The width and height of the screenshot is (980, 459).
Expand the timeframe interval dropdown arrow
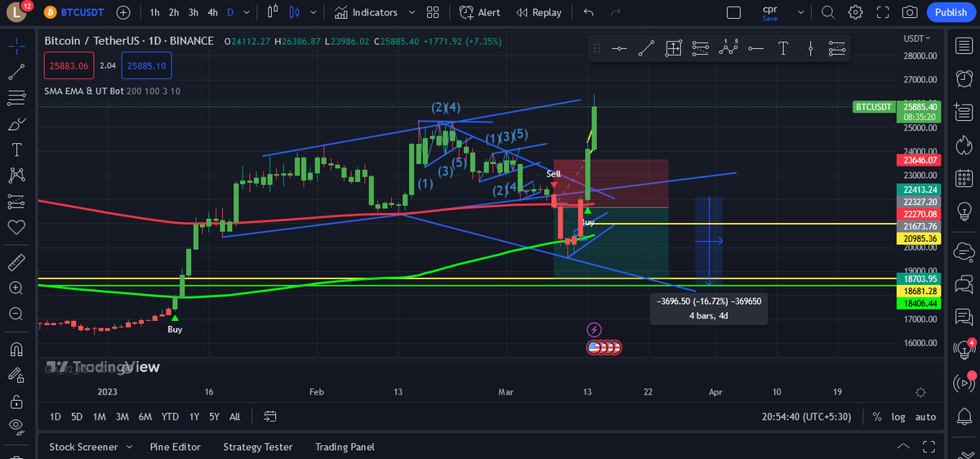tap(245, 12)
